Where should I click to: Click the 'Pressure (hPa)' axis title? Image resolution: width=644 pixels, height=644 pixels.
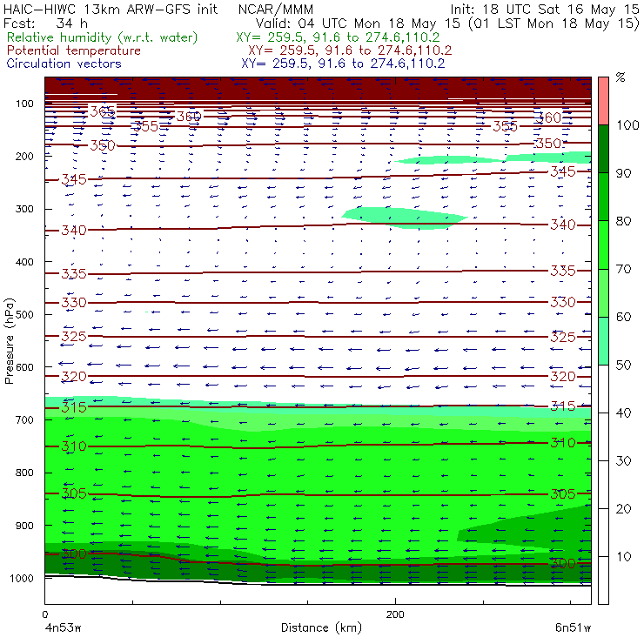(10, 341)
